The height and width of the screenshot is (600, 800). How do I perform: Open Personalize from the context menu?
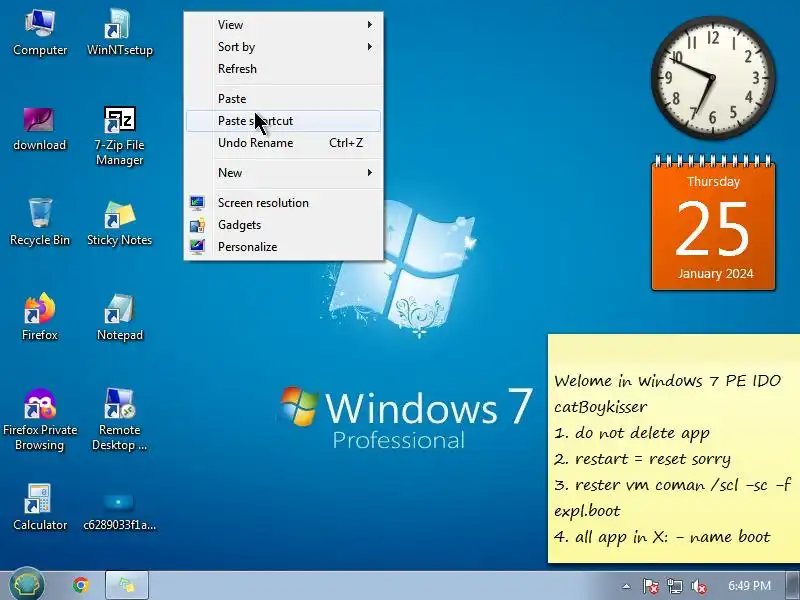click(284, 246)
